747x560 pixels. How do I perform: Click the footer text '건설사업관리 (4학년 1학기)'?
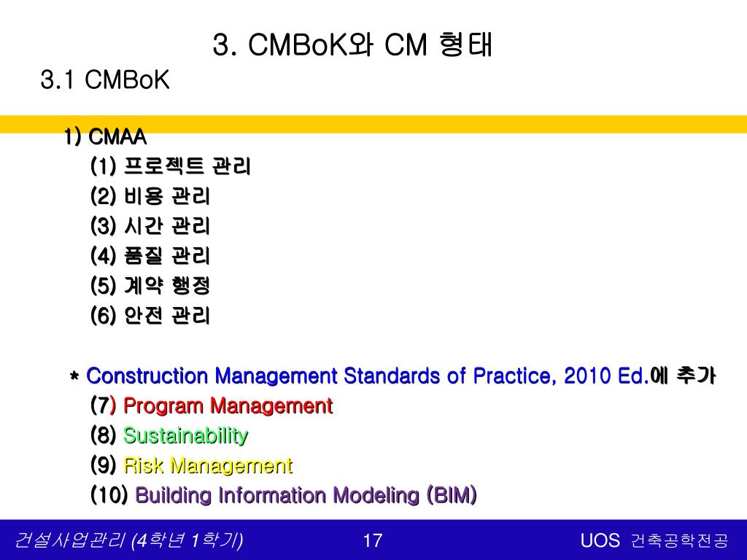(128, 540)
